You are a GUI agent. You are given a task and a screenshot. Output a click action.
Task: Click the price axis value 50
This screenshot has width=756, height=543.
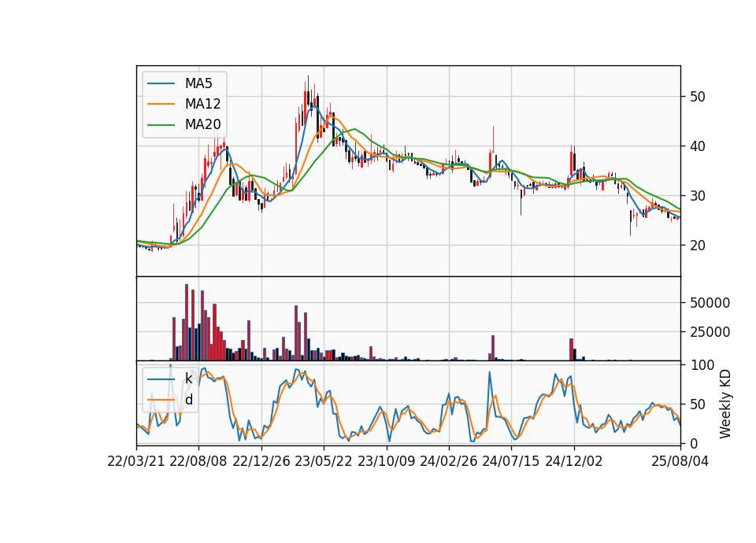(697, 96)
